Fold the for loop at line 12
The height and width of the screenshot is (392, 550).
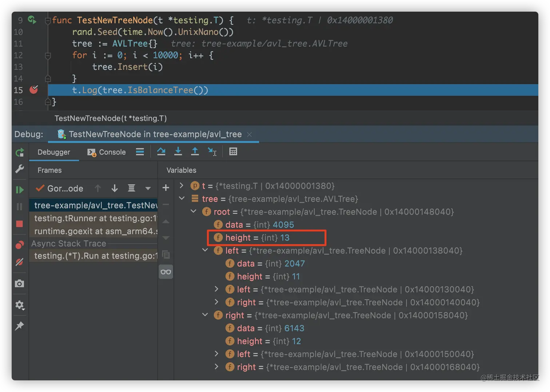coord(48,56)
